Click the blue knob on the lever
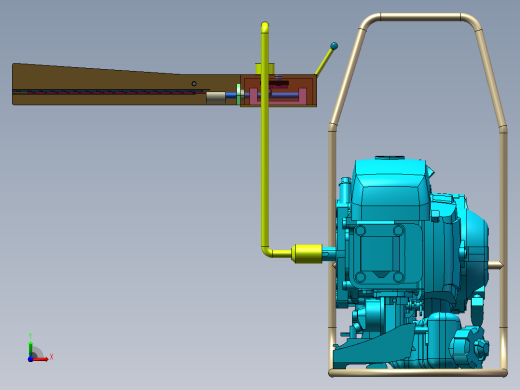This screenshot has height=390, width=520. [x=334, y=46]
